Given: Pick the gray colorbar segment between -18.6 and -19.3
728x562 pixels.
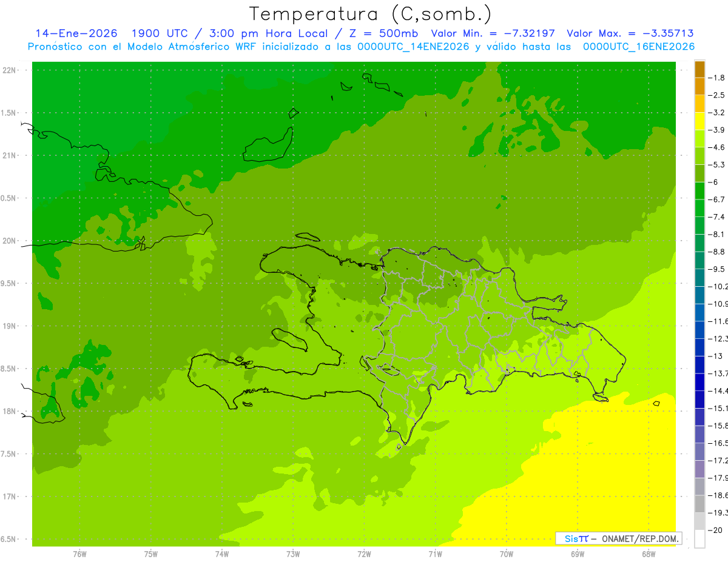Looking at the screenshot, I should coord(699,504).
